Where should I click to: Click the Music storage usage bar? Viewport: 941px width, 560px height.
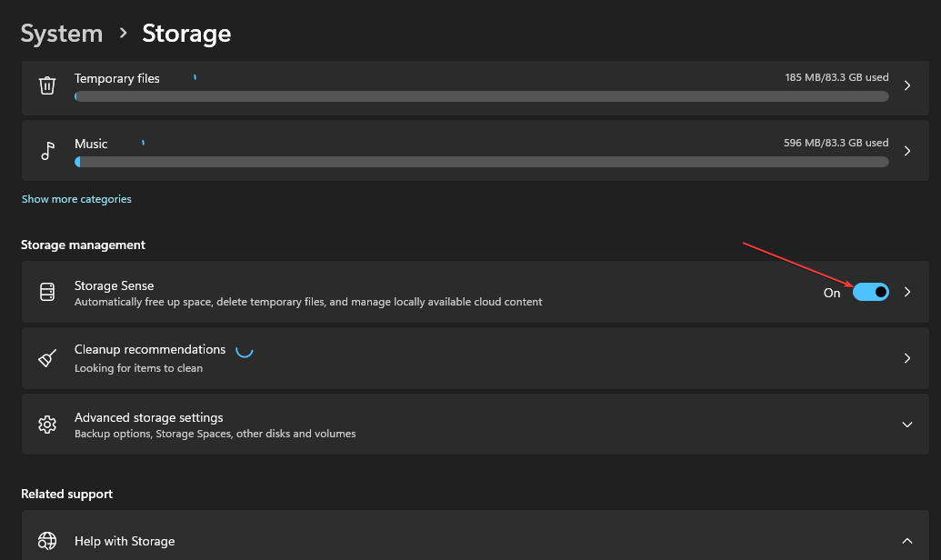(482, 162)
